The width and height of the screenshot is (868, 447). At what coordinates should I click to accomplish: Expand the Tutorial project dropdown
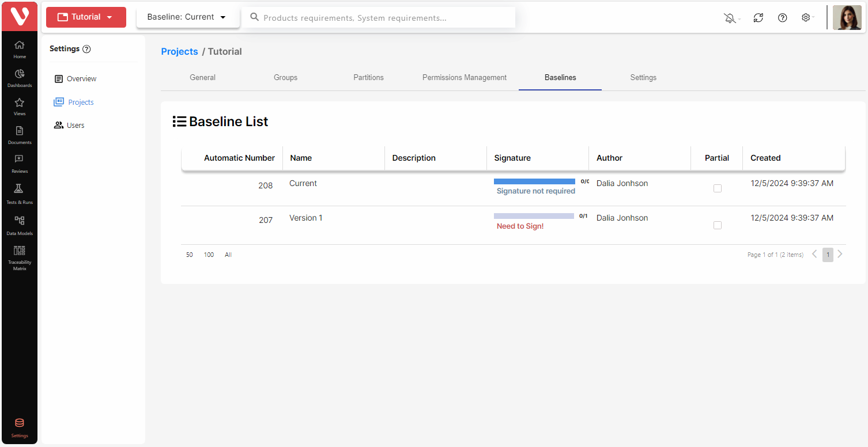86,17
